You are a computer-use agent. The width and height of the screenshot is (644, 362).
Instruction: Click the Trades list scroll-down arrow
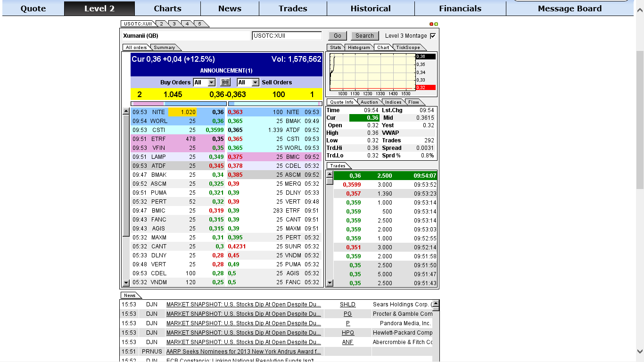point(330,283)
